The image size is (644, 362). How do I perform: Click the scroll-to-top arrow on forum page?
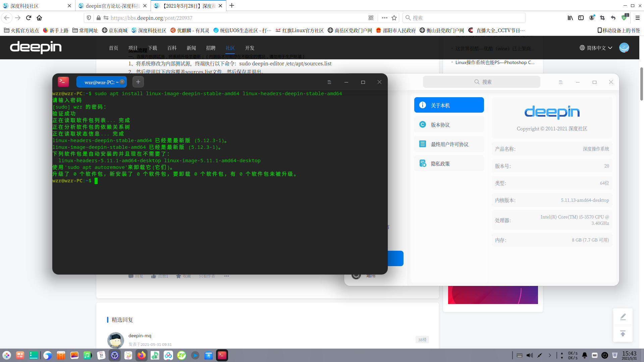pos(623,334)
